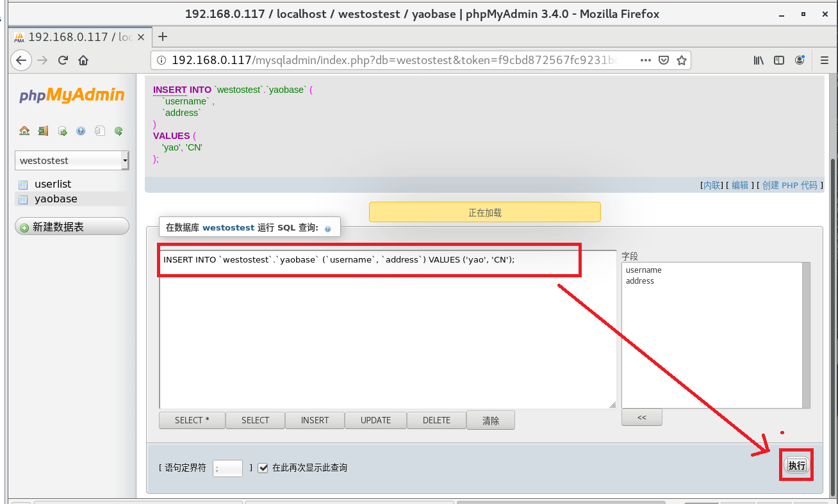Click the westostest link in query header

pos(228,227)
